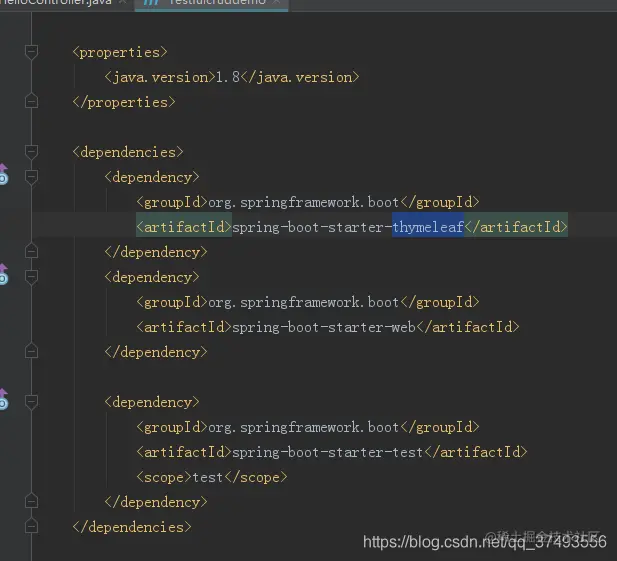Viewport: 617px width, 561px height.
Task: Click fold marker closing thymeleaf dependency
Action: click(31, 251)
